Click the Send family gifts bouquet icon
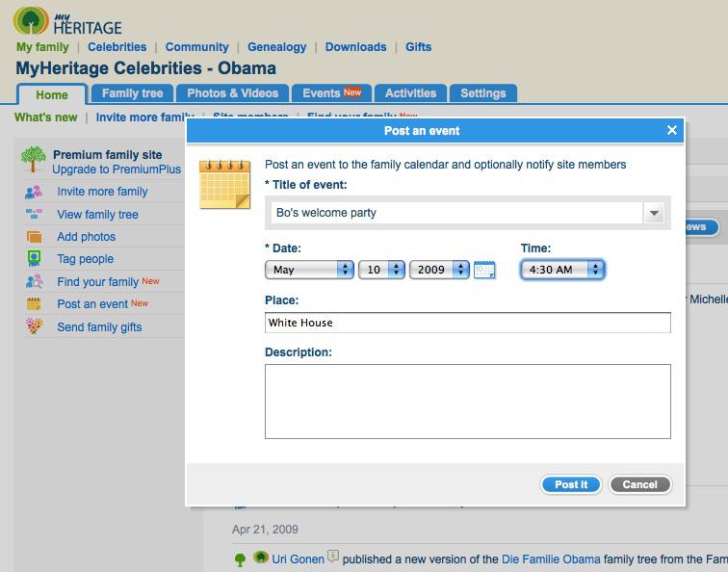The height and width of the screenshot is (572, 728). [34, 325]
